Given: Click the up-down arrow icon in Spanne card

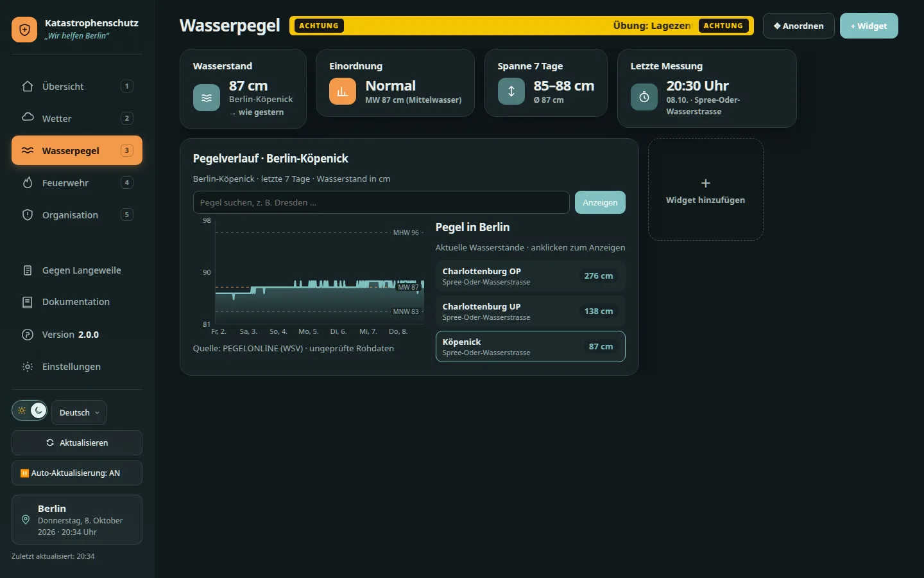Looking at the screenshot, I should coord(511,91).
